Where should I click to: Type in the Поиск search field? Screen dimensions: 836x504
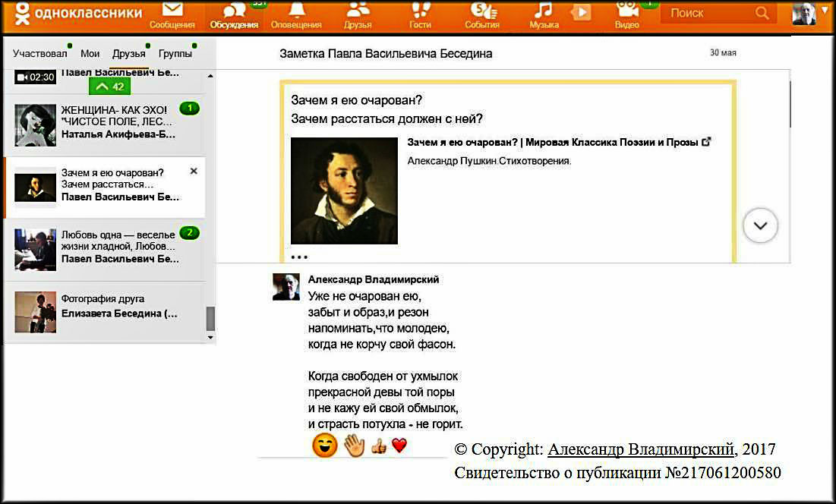click(706, 13)
